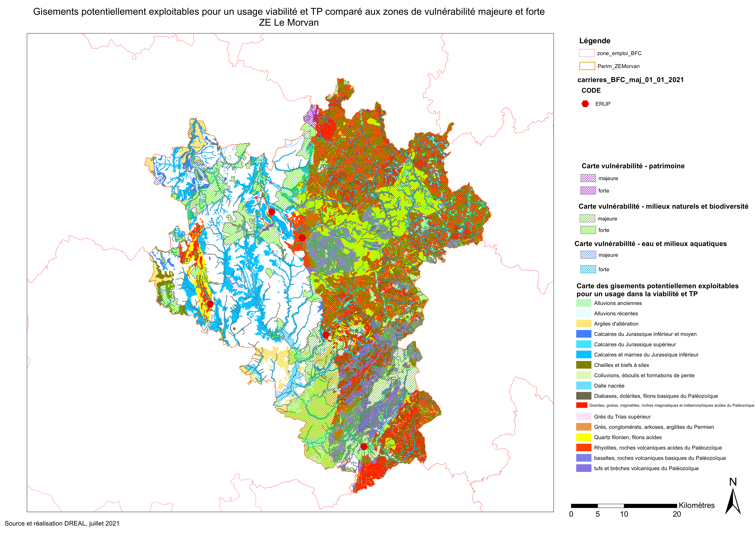Click Colluvions, éboulis et formations de pente swatch
756x534 pixels.
click(584, 375)
